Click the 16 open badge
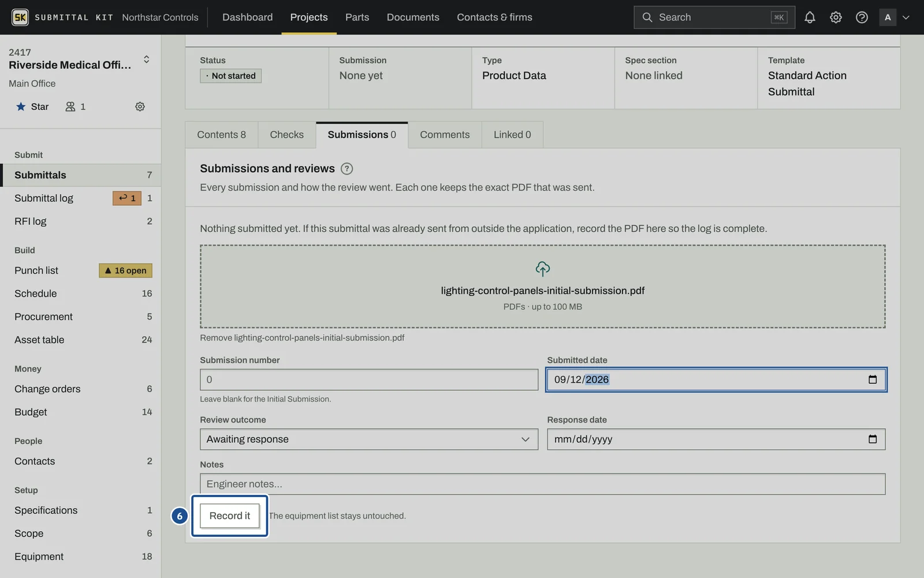The width and height of the screenshot is (924, 578). (125, 271)
